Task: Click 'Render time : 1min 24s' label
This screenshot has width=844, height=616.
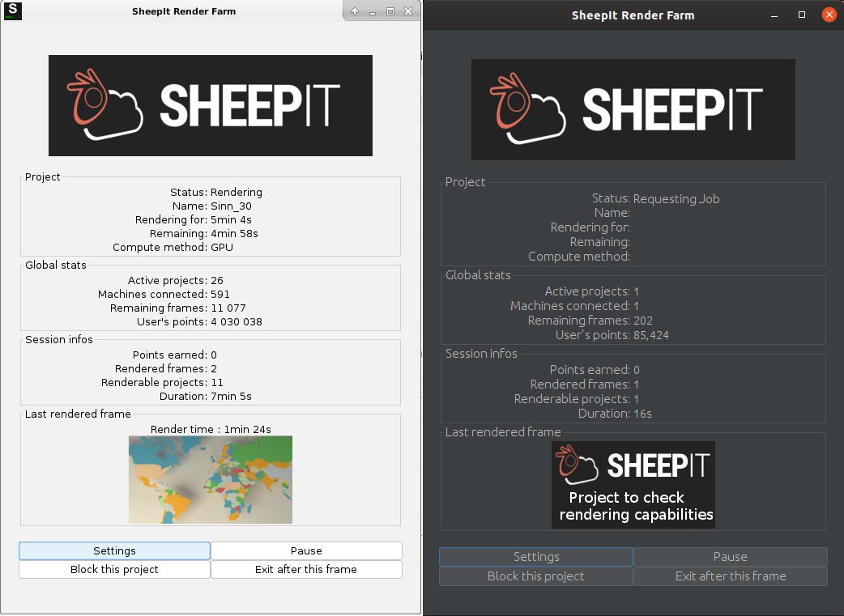Action: [x=211, y=429]
